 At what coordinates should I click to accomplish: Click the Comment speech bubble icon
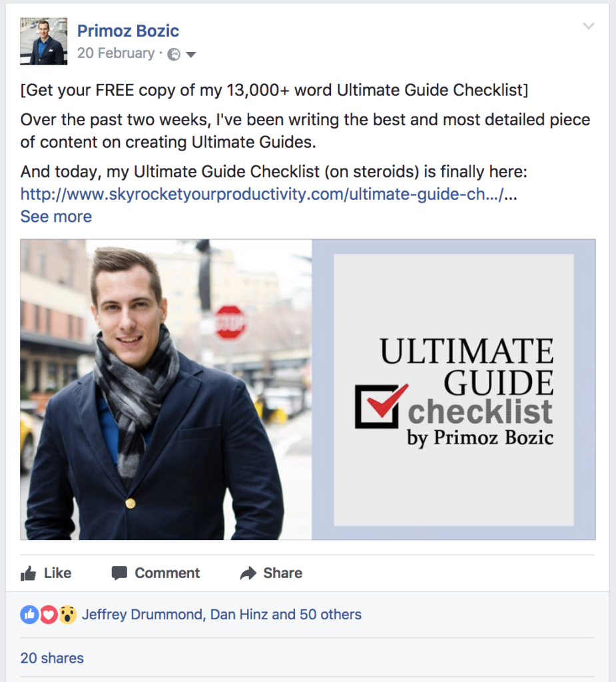pyautogui.click(x=119, y=573)
